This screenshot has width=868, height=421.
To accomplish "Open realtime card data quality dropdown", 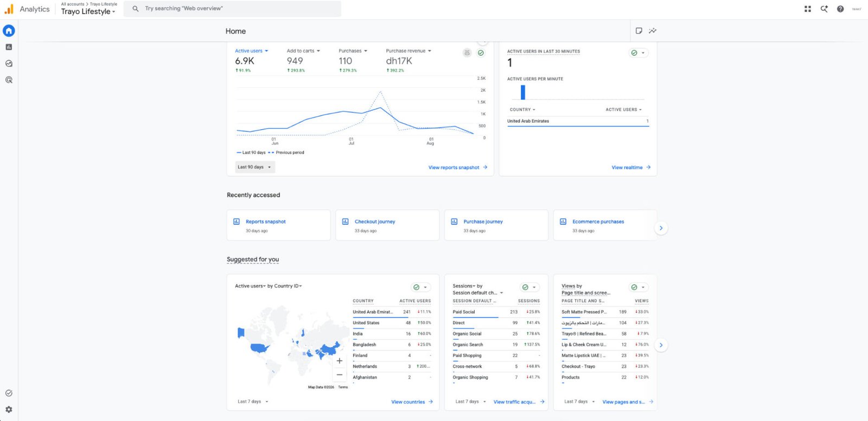I will click(x=639, y=53).
